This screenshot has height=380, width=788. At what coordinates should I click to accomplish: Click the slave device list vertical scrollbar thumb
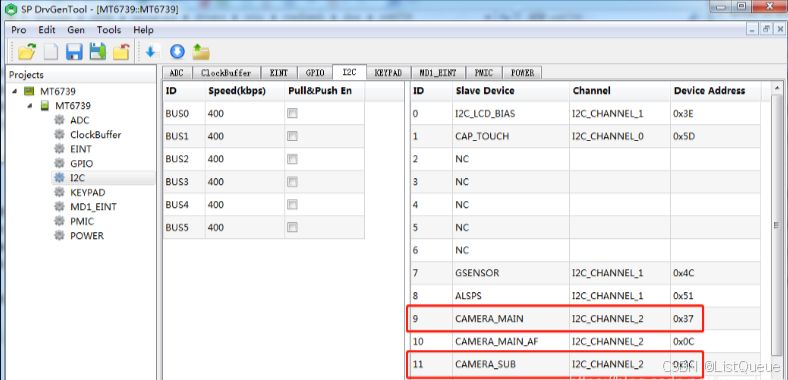point(777,225)
